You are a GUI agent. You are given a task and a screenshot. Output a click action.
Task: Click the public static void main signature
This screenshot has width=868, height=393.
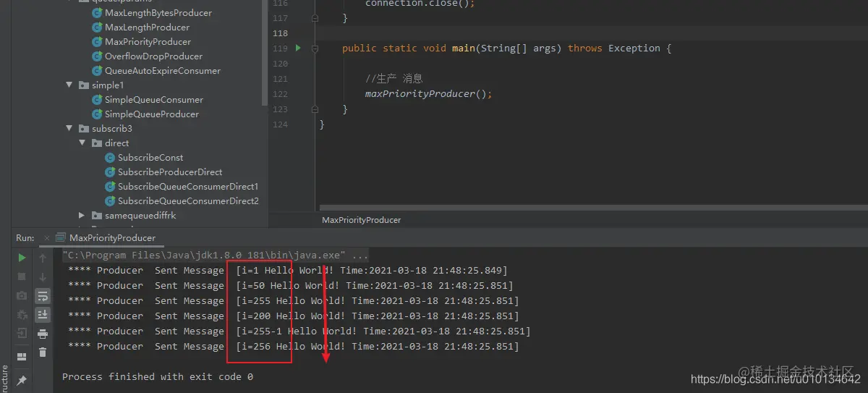point(506,48)
